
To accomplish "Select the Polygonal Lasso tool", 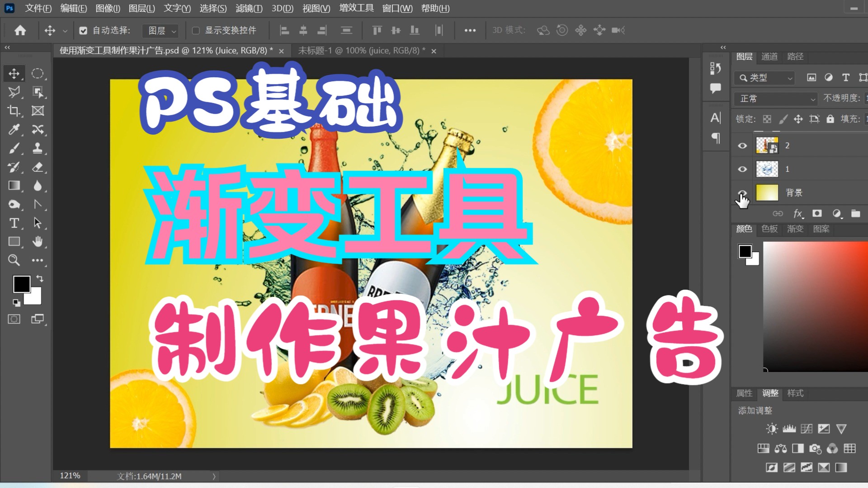I will tap(14, 92).
